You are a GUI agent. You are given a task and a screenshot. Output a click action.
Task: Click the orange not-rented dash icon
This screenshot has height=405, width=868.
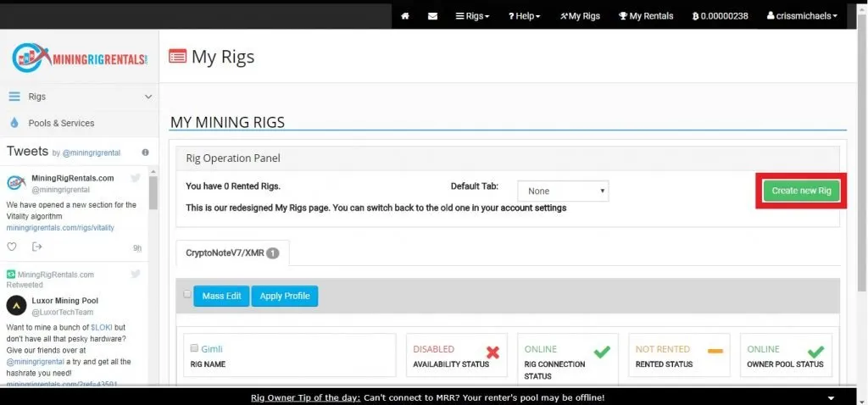715,352
